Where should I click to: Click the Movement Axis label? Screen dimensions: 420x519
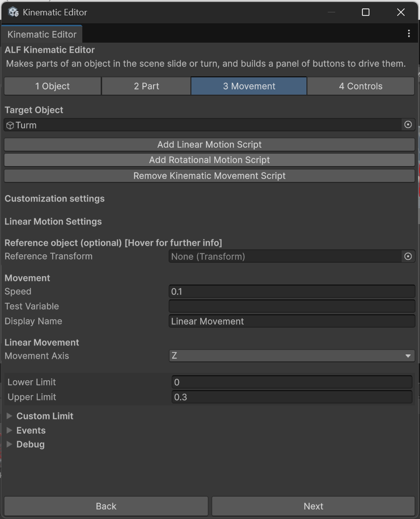[37, 356]
